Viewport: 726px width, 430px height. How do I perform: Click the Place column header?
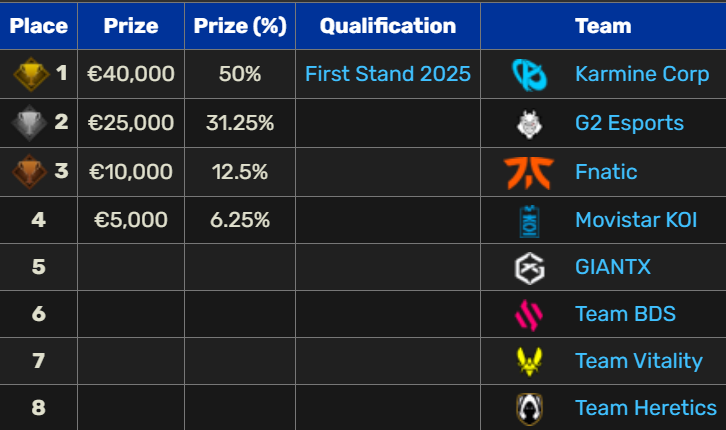point(38,26)
